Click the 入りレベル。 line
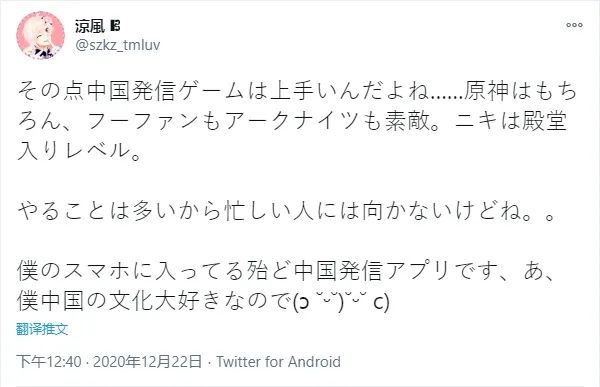This screenshot has width=600, height=387. 80,151
